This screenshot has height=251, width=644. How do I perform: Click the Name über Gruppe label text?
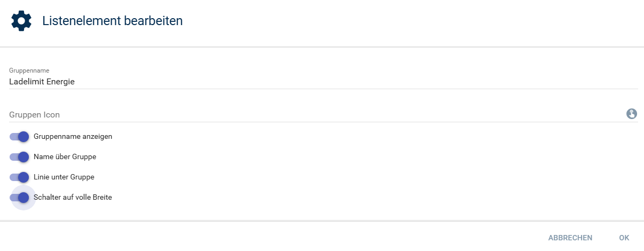(x=65, y=157)
